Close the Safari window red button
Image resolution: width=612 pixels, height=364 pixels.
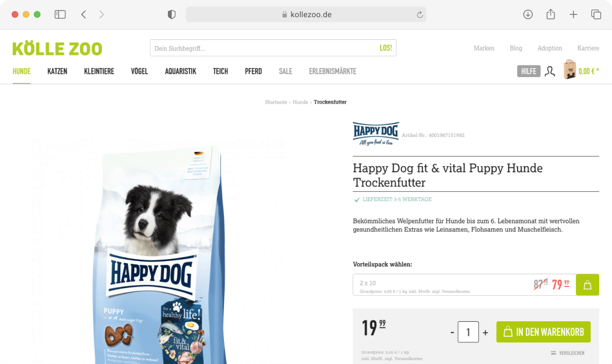(15, 14)
